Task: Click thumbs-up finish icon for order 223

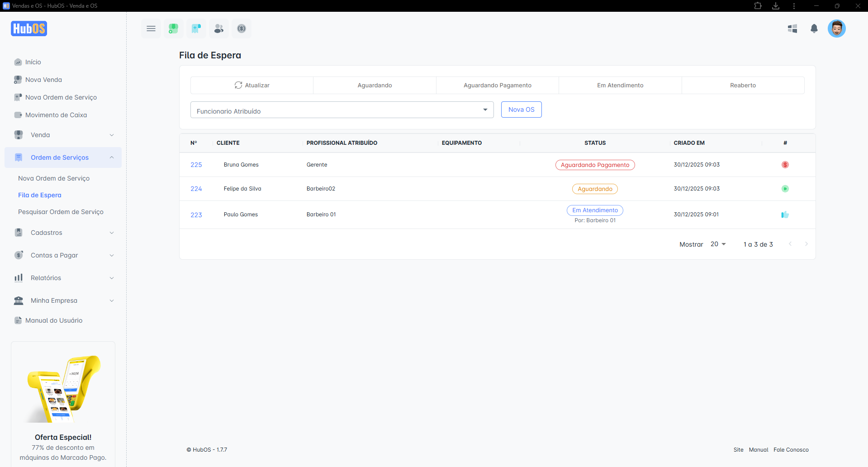Action: [785, 214]
